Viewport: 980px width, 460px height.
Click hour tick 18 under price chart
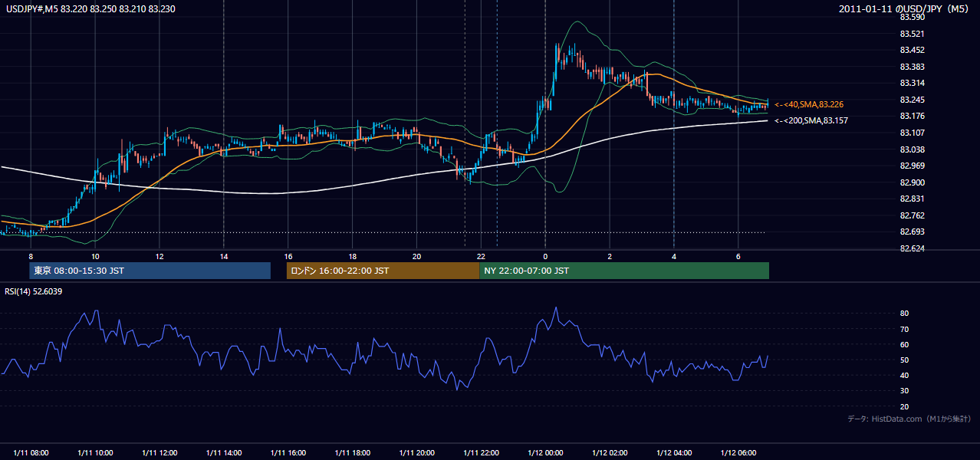353,256
